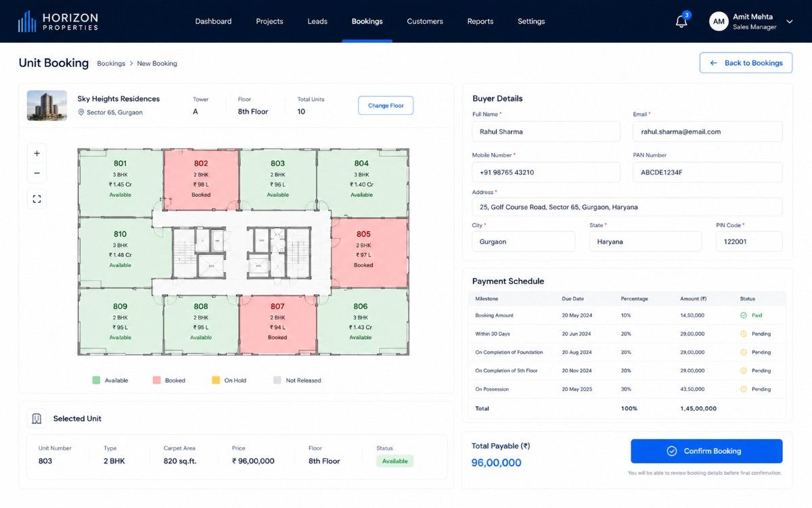Expand the Amit Mehta account menu chevron
The image size is (812, 508).
click(789, 22)
